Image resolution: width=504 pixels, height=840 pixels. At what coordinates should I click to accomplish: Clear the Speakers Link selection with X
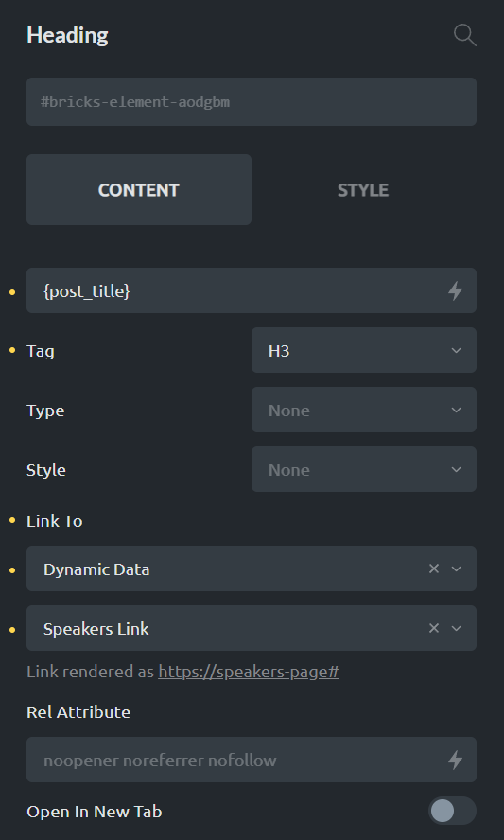point(434,628)
